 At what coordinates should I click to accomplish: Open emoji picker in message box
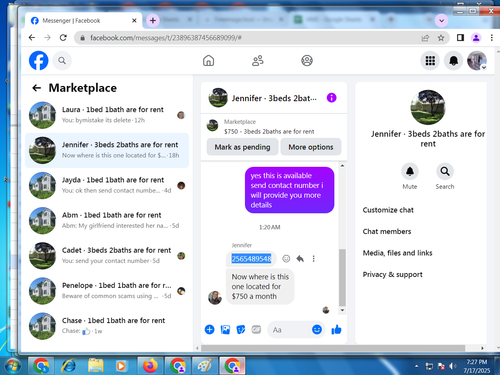pyautogui.click(x=317, y=330)
